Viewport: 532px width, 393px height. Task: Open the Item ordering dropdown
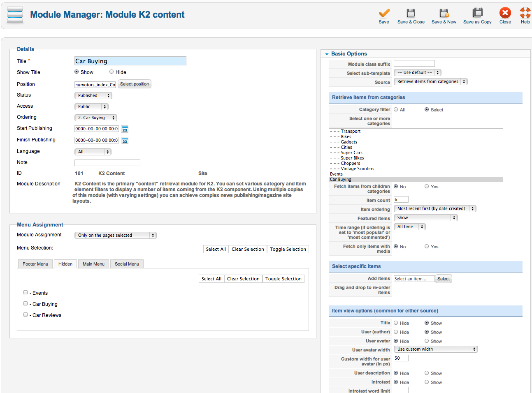pyautogui.click(x=435, y=208)
